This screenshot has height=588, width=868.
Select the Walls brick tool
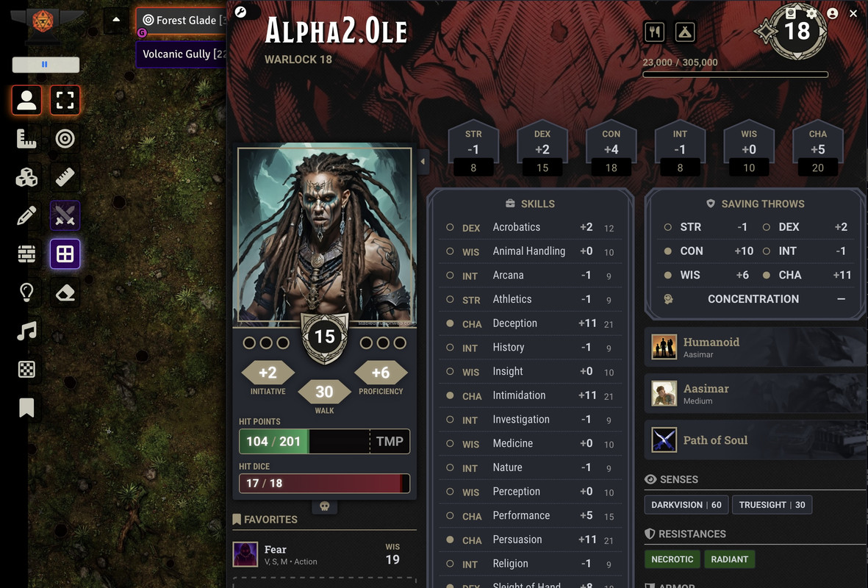coord(26,254)
